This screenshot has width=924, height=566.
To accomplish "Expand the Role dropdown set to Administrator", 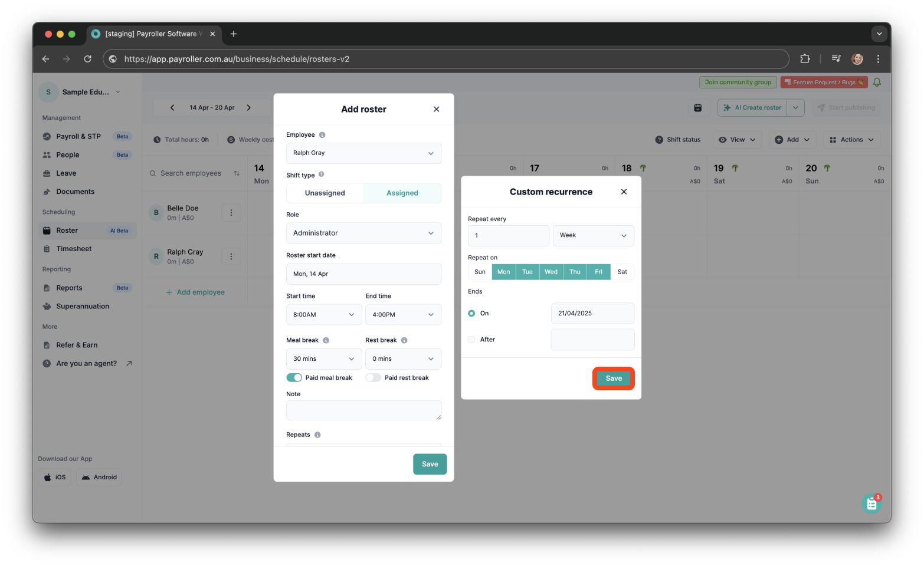I will pos(363,233).
